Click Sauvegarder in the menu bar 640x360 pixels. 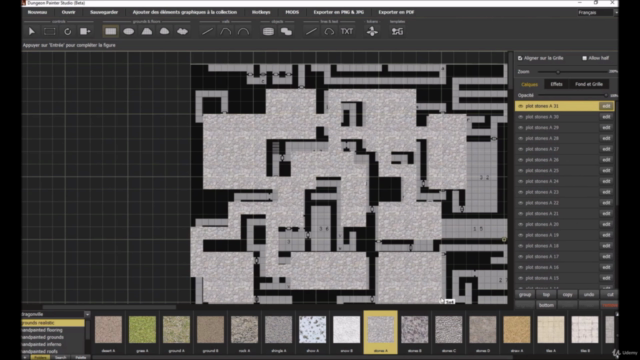(104, 12)
